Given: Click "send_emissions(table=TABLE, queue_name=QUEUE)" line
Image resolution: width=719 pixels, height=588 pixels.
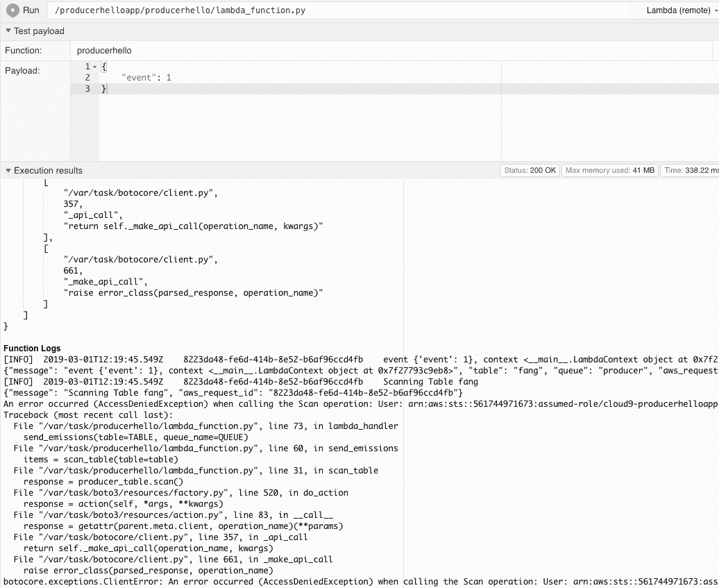Looking at the screenshot, I should point(136,437).
